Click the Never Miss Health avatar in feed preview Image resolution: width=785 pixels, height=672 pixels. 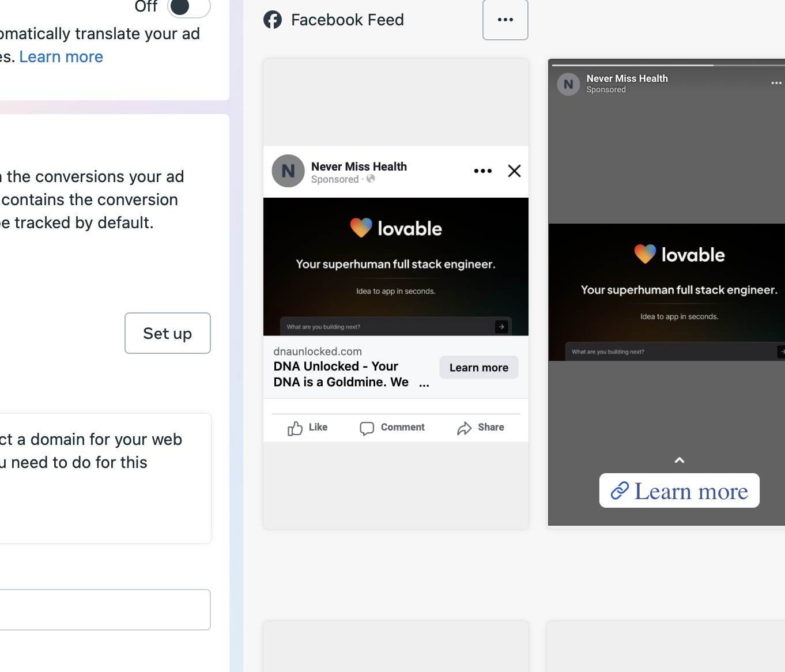(x=288, y=171)
